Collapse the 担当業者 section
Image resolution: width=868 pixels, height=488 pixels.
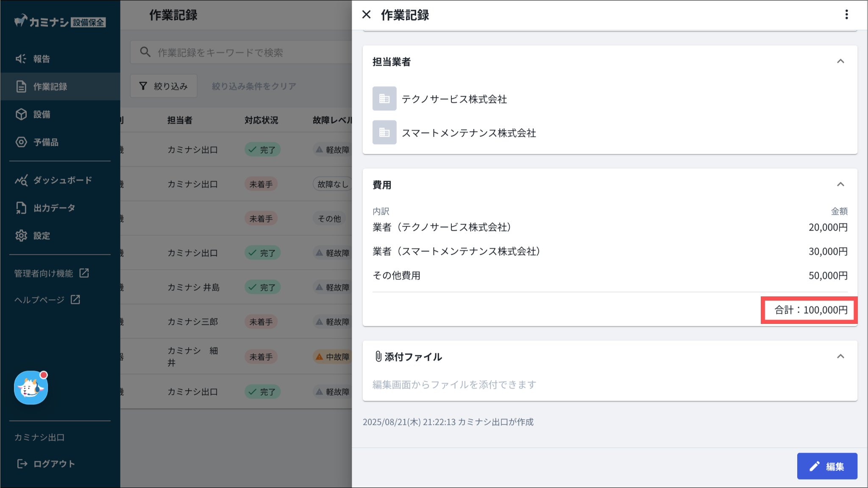pyautogui.click(x=840, y=61)
